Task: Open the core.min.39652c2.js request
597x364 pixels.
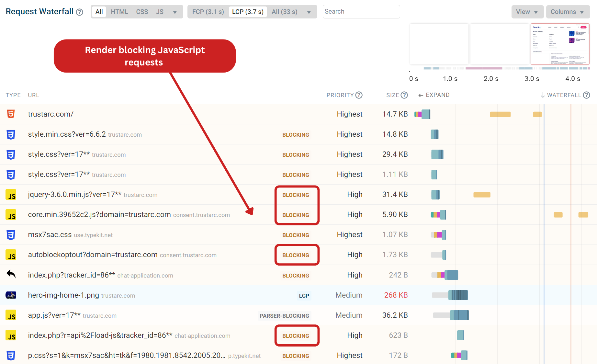Action: pyautogui.click(x=298, y=215)
